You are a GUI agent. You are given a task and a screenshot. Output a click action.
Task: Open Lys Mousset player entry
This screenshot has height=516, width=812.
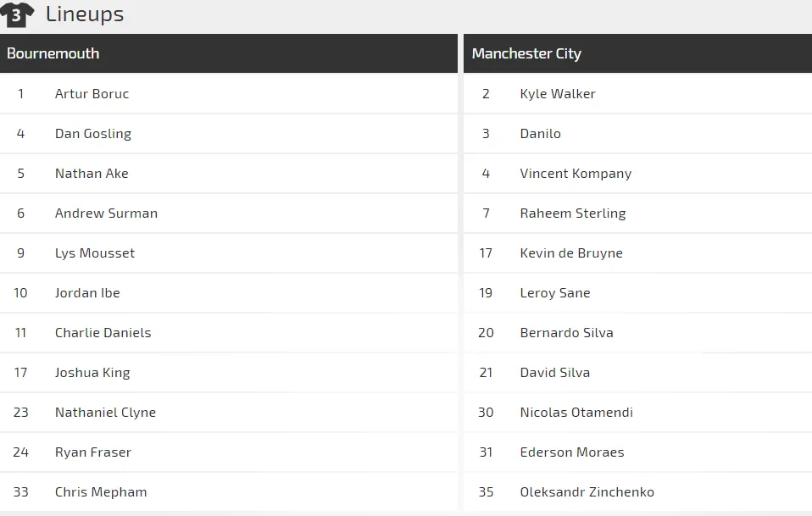tap(95, 253)
